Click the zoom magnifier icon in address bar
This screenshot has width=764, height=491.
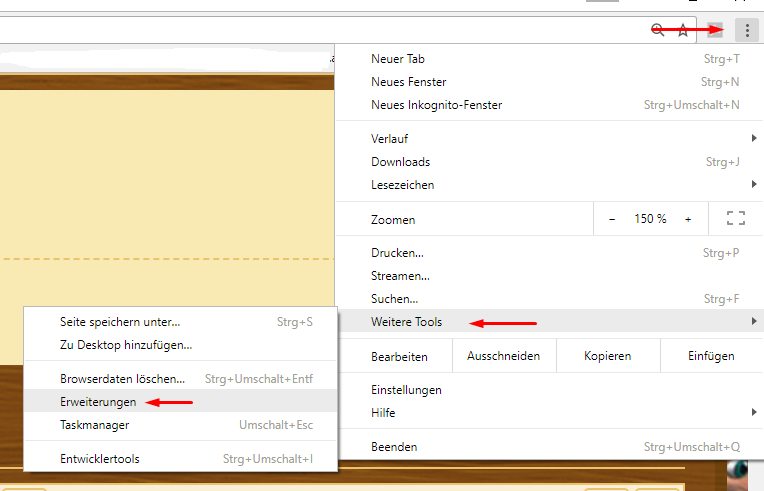(657, 30)
